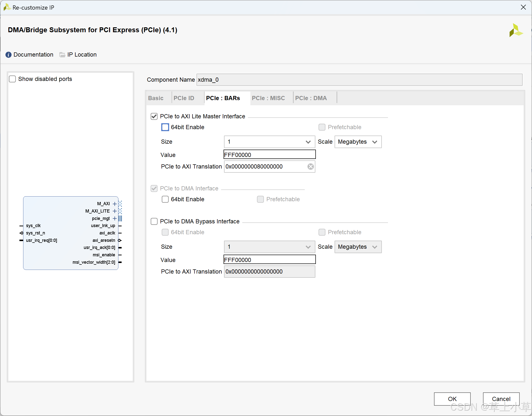Image resolution: width=532 pixels, height=416 pixels.
Task: Click the Documentation info icon
Action: 8,55
